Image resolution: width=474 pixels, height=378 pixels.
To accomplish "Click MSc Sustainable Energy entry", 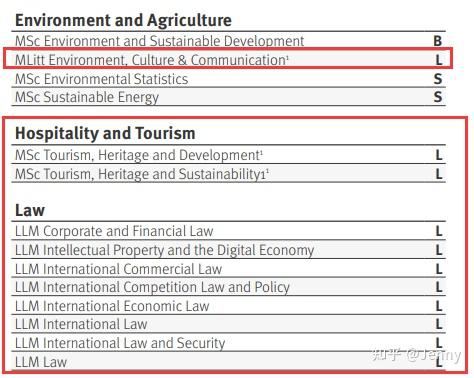I will [x=228, y=97].
